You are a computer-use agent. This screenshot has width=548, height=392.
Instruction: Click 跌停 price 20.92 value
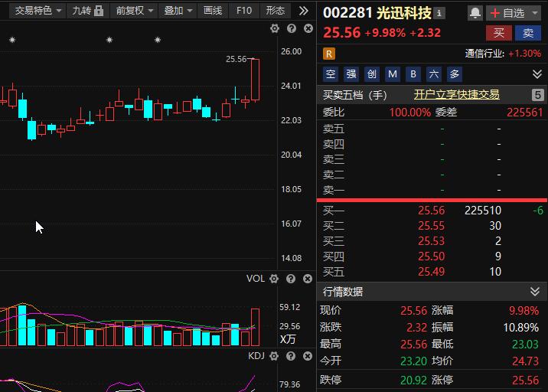(x=413, y=380)
